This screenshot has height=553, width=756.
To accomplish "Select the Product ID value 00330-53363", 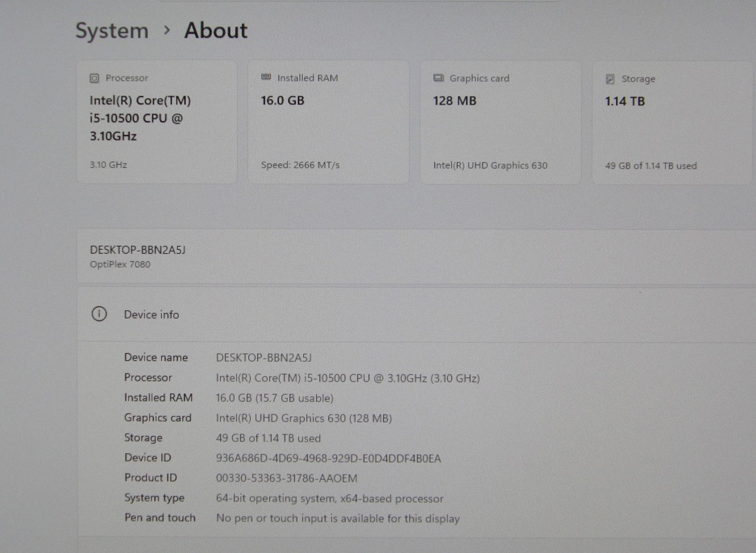I will coord(286,478).
